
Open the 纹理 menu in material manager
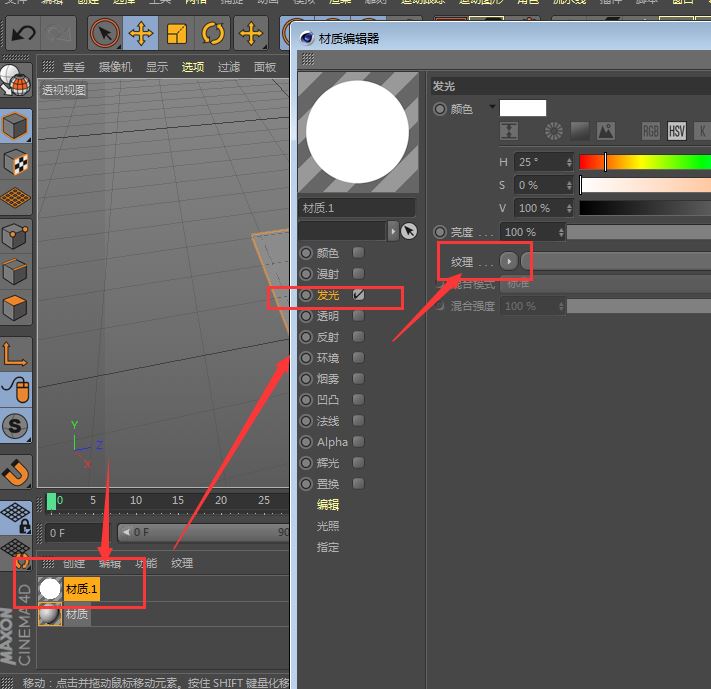coord(182,563)
